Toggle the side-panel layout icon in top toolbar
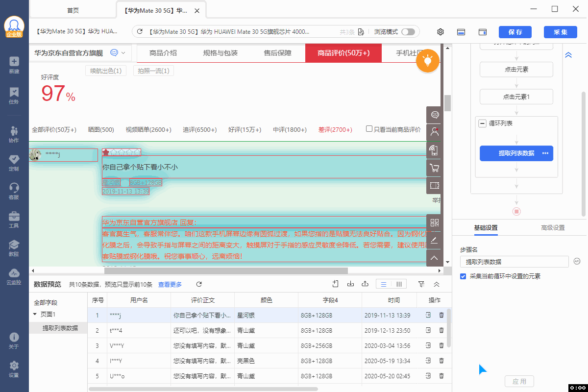Image resolution: width=588 pixels, height=392 pixels. pyautogui.click(x=482, y=32)
